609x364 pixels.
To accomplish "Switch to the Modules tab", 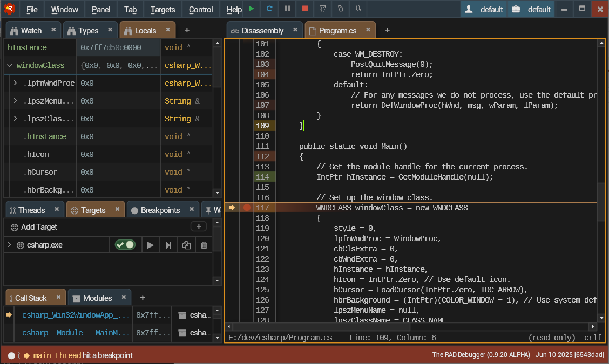I will click(97, 298).
